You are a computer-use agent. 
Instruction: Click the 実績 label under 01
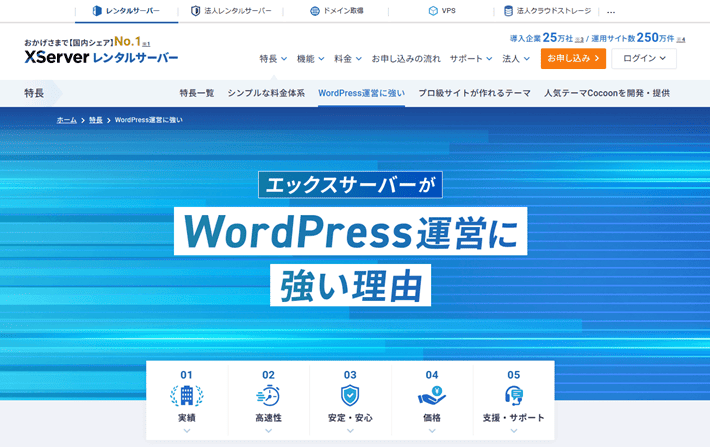coord(187,418)
